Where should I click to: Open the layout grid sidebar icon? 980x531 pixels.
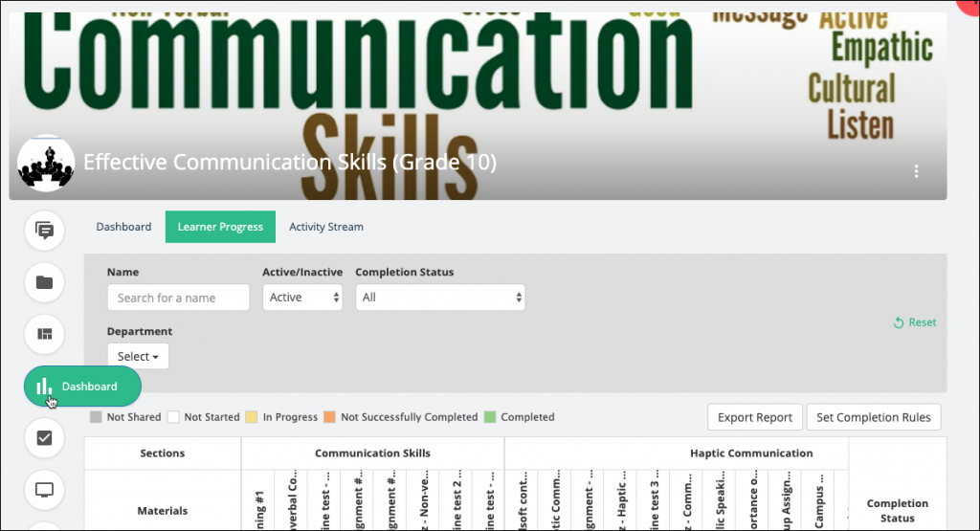(x=44, y=334)
